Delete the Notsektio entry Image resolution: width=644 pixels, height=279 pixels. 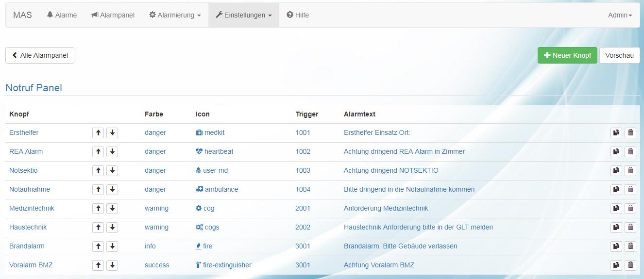pos(630,171)
